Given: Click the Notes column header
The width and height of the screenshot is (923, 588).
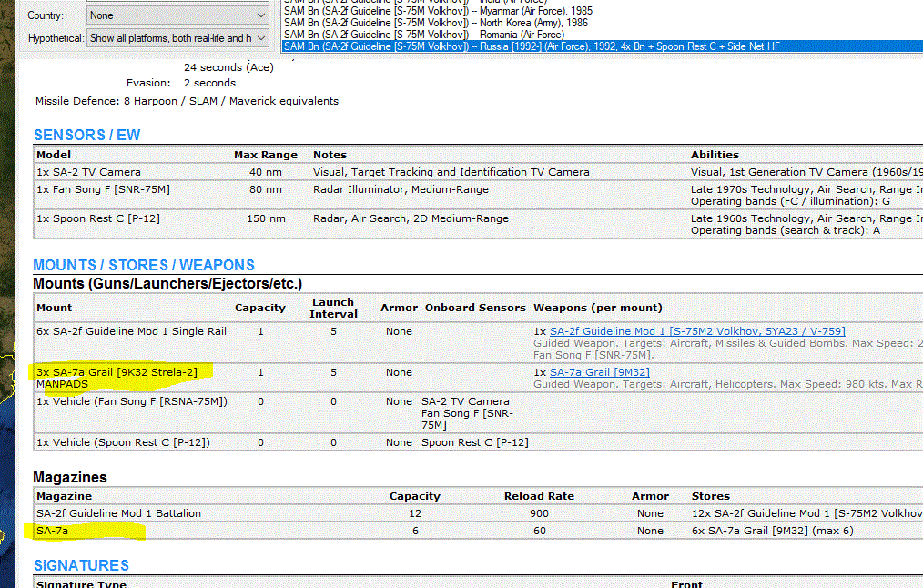Looking at the screenshot, I should click(x=330, y=155).
